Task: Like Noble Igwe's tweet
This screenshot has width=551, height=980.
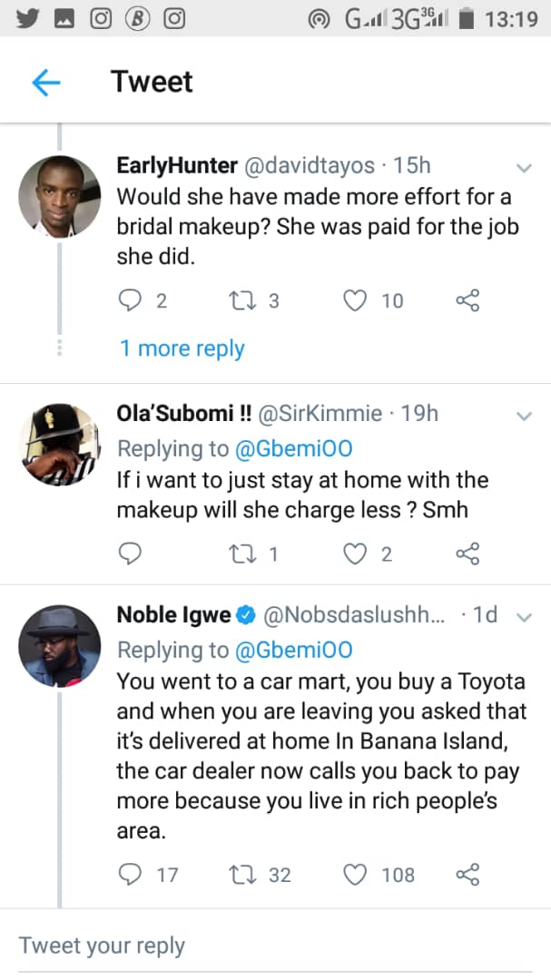Action: (x=355, y=875)
